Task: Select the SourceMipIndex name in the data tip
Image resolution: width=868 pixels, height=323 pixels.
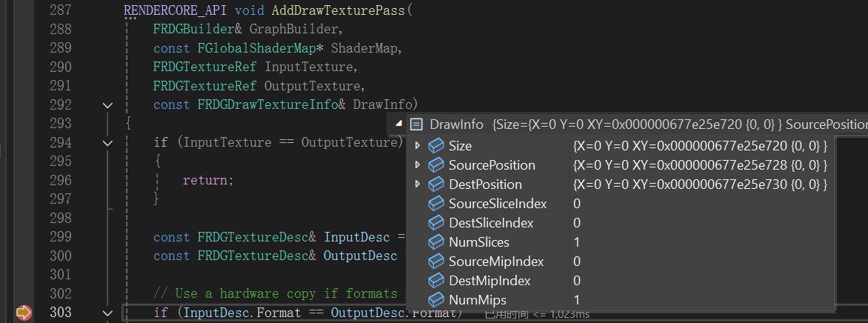Action: tap(496, 262)
